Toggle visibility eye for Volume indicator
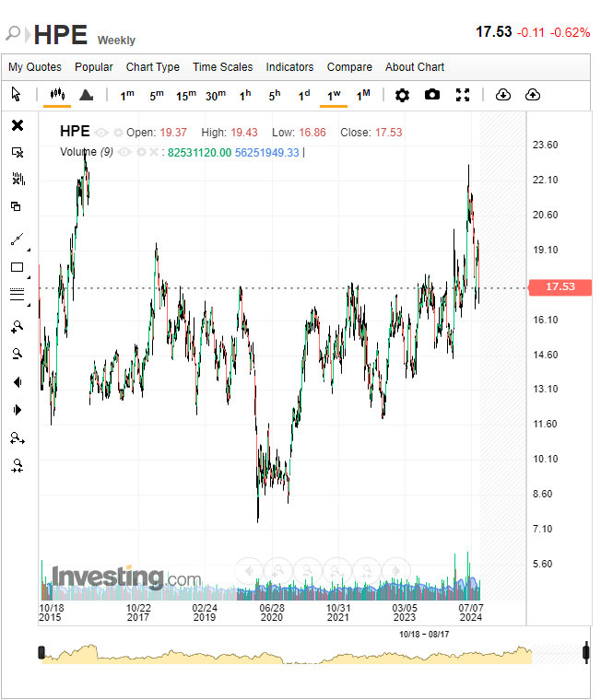The image size is (601, 700). click(x=125, y=152)
